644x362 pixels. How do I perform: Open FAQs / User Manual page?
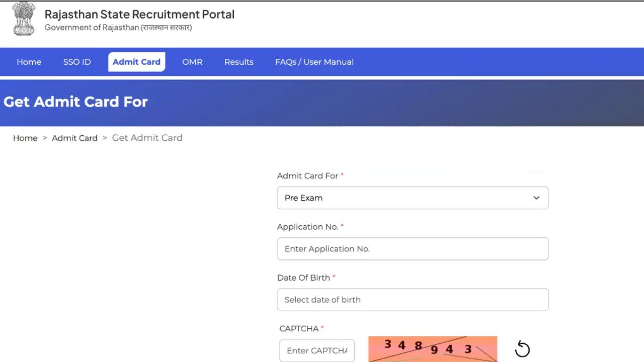pyautogui.click(x=314, y=62)
